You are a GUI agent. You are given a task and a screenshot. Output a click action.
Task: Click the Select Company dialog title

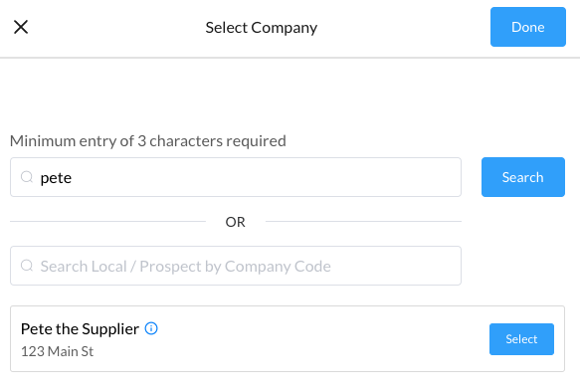261,28
